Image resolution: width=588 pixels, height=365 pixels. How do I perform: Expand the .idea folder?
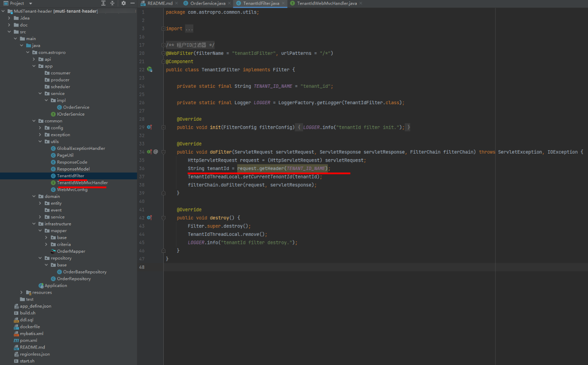10,18
